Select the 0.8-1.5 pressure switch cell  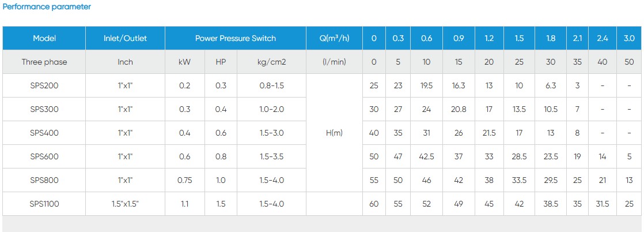(271, 85)
